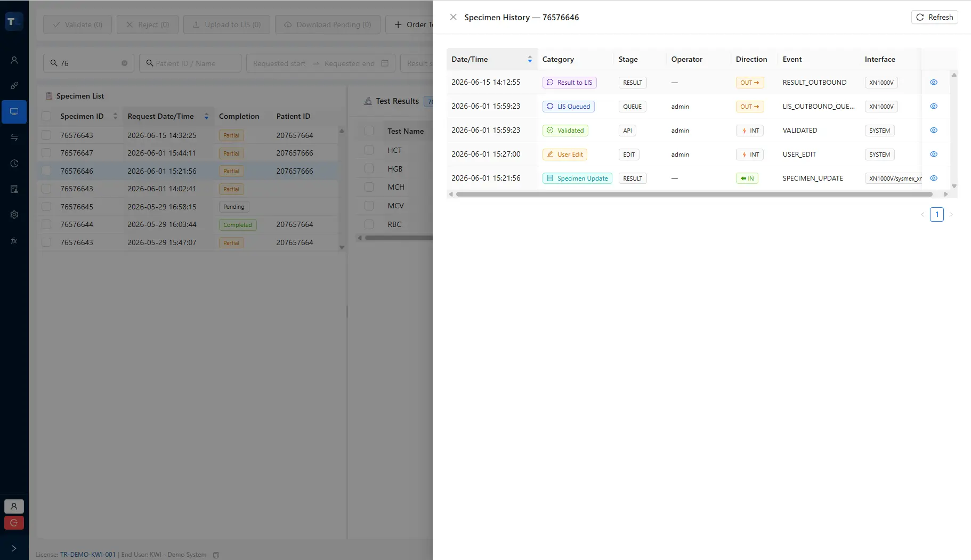
Task: Open the rocket icon in sidebar
Action: [14, 86]
